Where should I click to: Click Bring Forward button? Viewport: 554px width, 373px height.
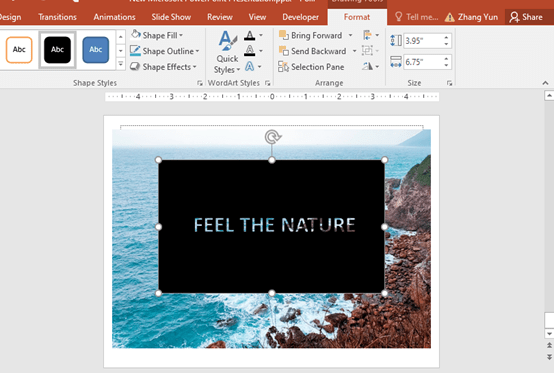tap(310, 35)
